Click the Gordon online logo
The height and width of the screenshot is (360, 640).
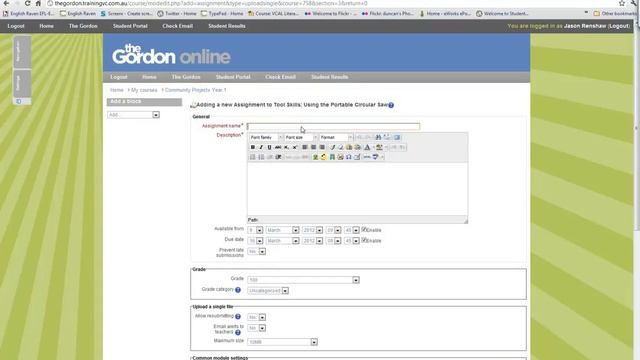coord(171,54)
